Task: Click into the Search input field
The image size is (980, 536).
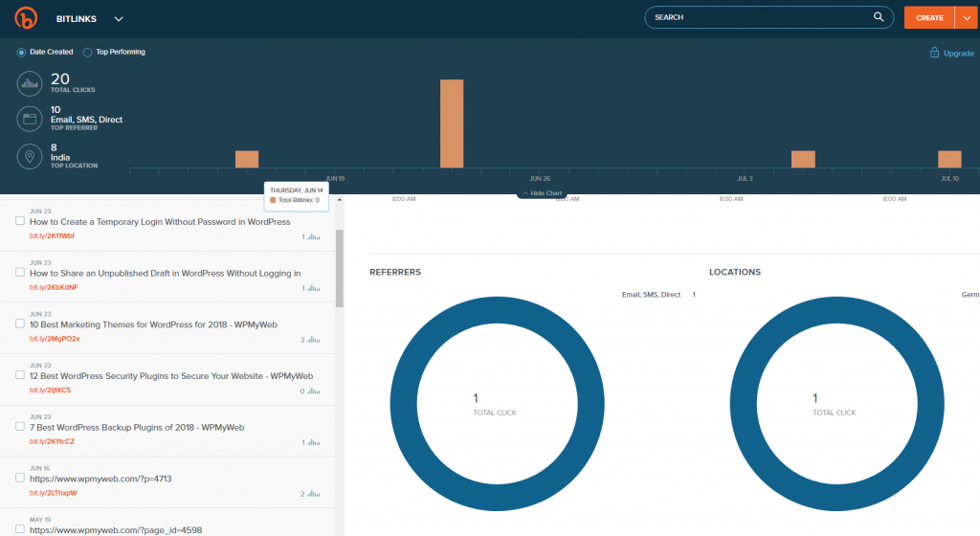Action: pyautogui.click(x=756, y=17)
